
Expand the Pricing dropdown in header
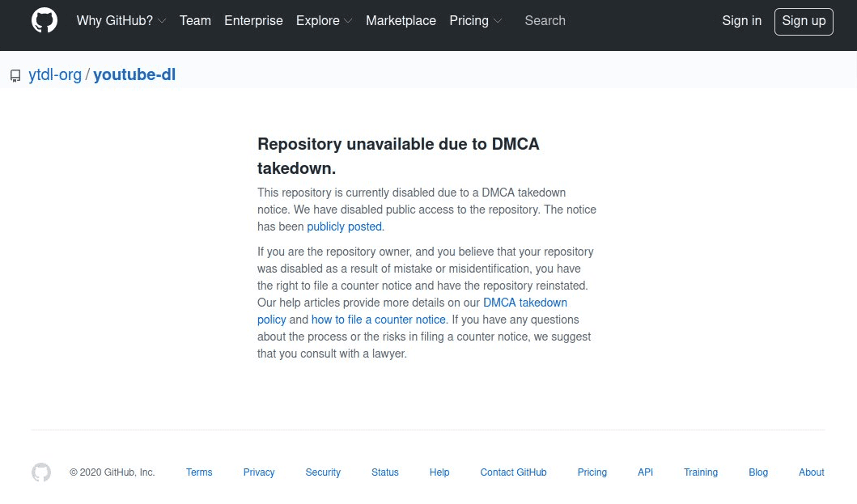click(x=475, y=21)
